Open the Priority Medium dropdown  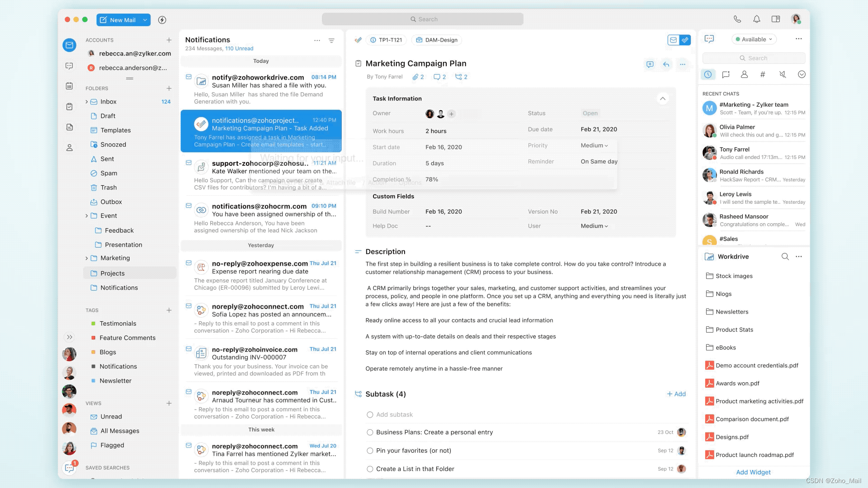[x=594, y=145]
